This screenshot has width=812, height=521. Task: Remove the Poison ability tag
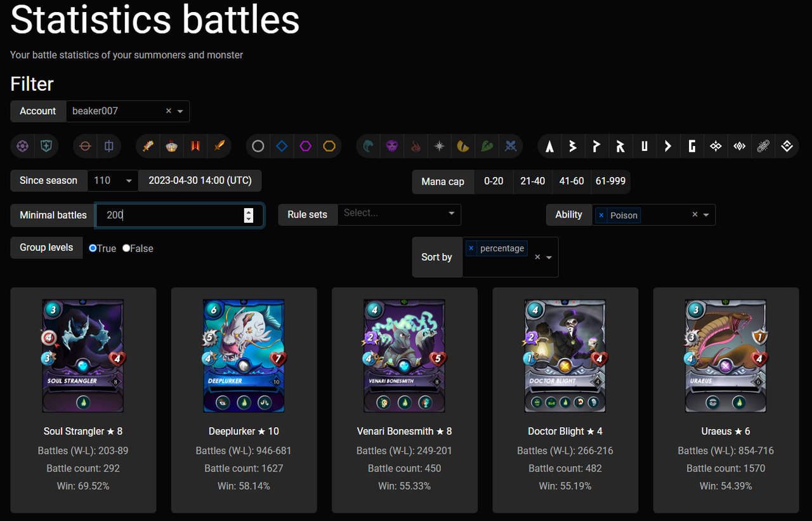(x=601, y=216)
